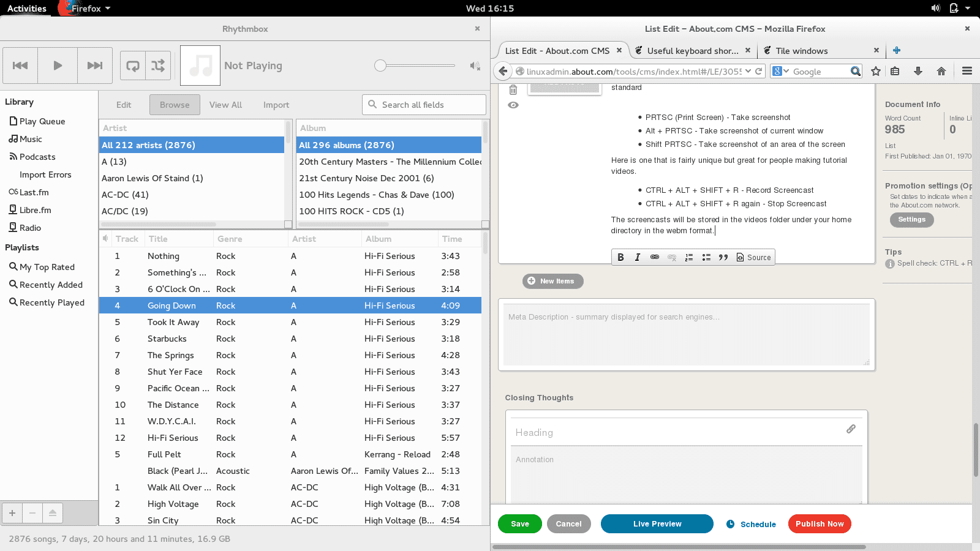Select the song Shut Yer Face
The width and height of the screenshot is (980, 551).
click(x=290, y=372)
